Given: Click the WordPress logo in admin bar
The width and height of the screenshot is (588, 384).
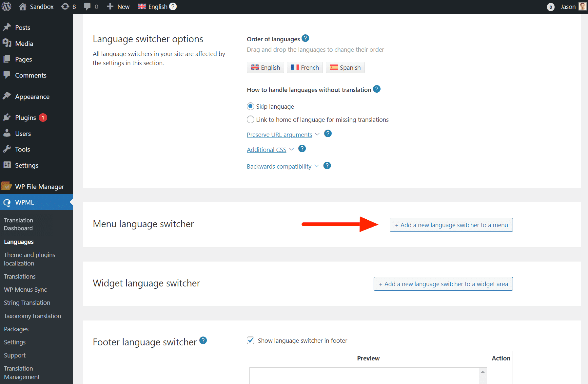Looking at the screenshot, I should (7, 7).
